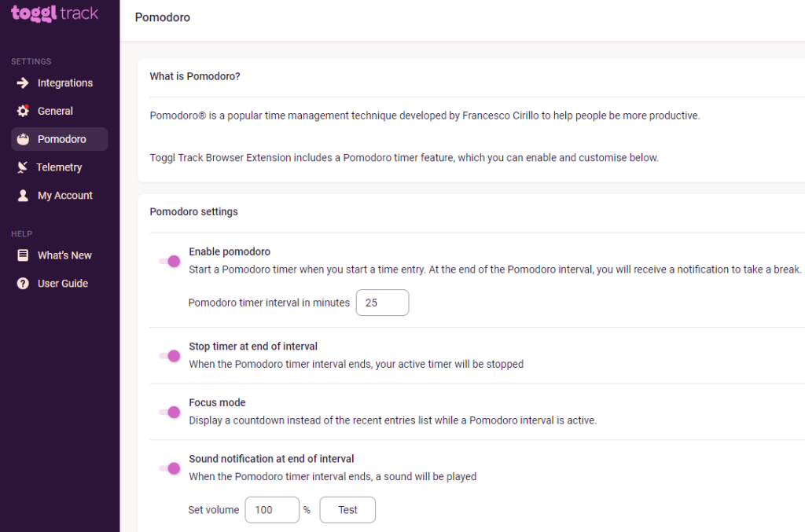This screenshot has width=805, height=532.
Task: Click the Integrations arrow icon
Action: coord(23,83)
